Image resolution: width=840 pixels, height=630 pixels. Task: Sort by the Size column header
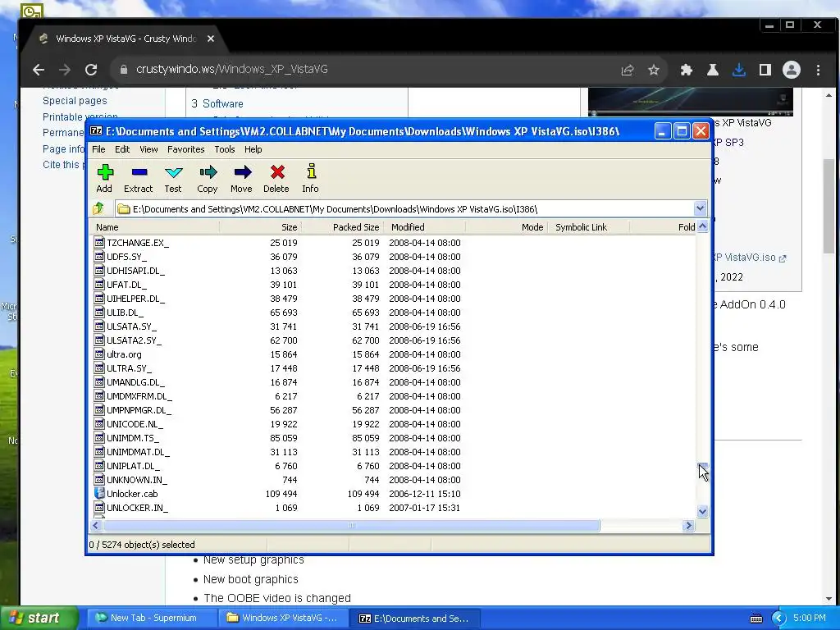pos(260,227)
